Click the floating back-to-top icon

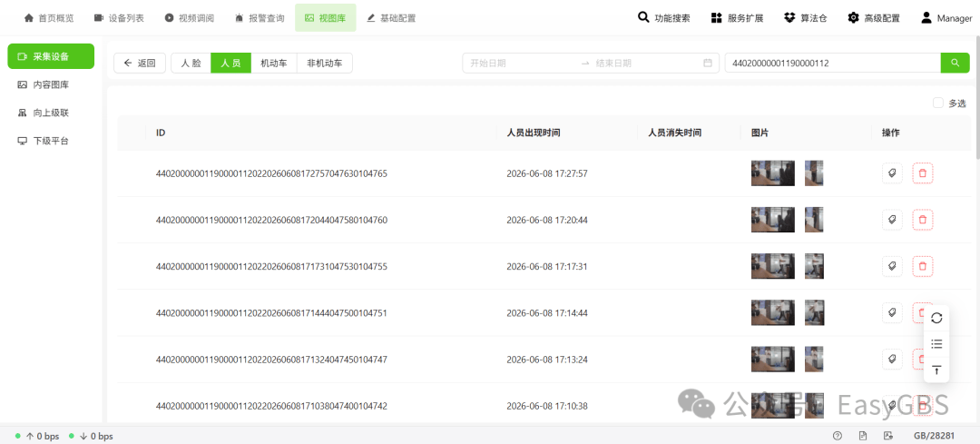(936, 370)
